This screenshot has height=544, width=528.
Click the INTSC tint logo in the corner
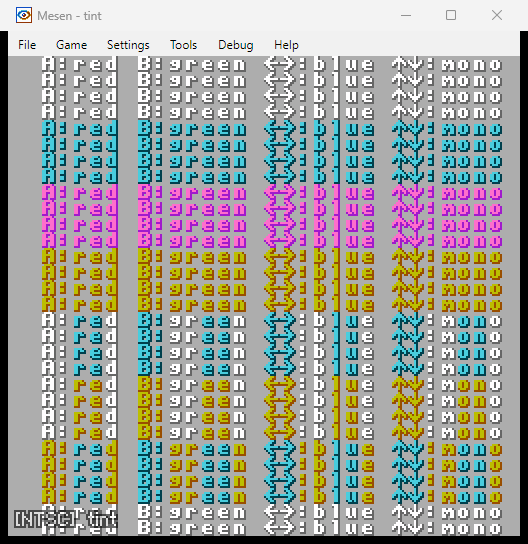[x=66, y=519]
